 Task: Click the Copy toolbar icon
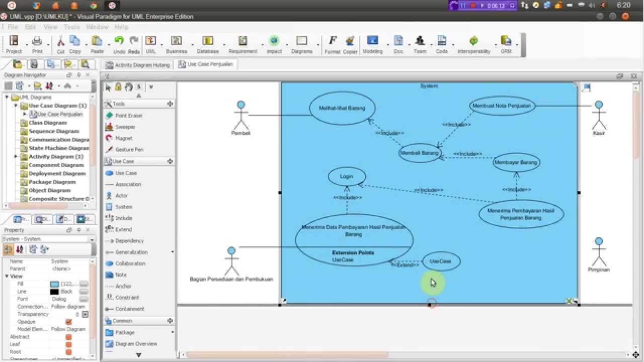[75, 44]
